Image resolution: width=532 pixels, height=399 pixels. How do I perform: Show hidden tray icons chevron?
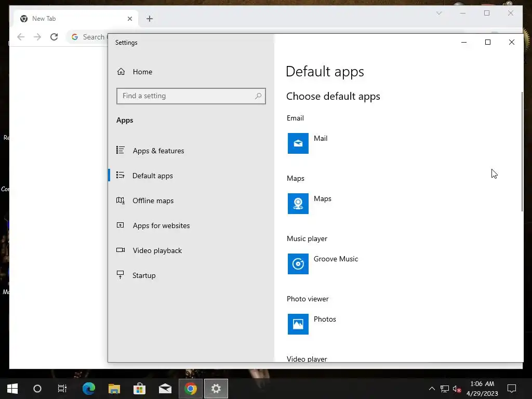432,389
